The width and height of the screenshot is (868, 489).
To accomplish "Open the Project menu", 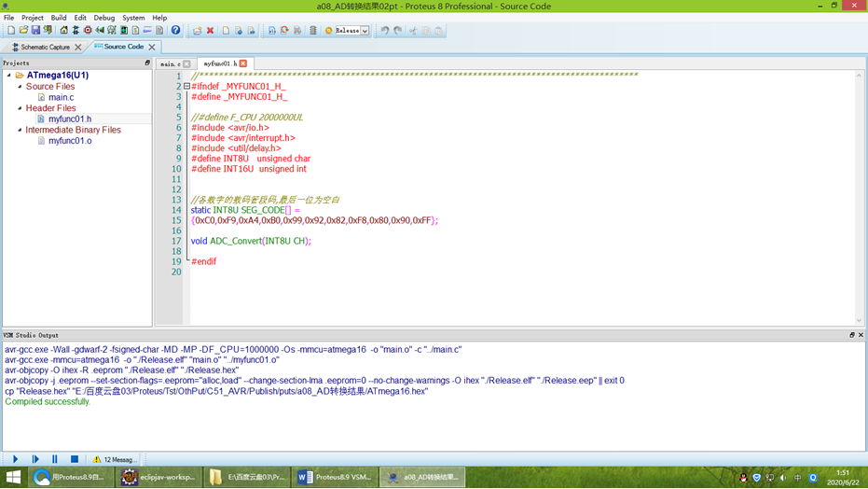I will 32,18.
